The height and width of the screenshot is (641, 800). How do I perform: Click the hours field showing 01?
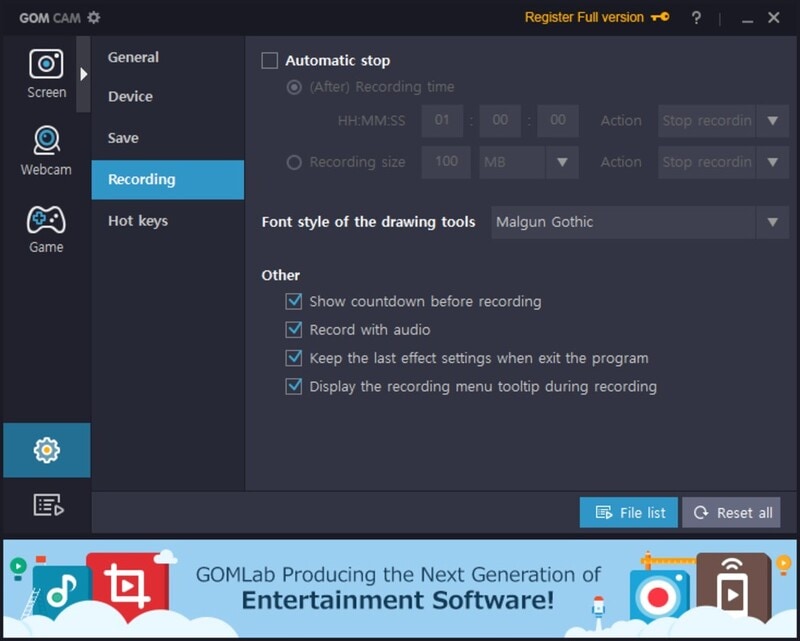[442, 121]
